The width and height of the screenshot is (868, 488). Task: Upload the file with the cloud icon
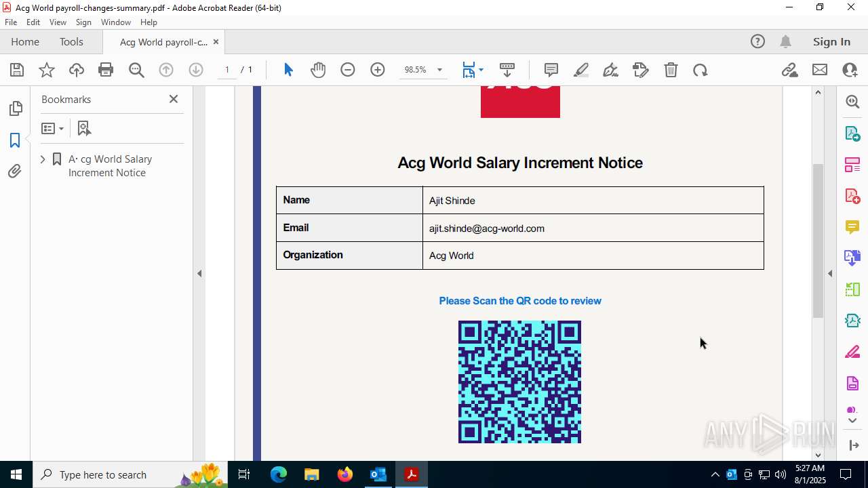click(x=77, y=70)
